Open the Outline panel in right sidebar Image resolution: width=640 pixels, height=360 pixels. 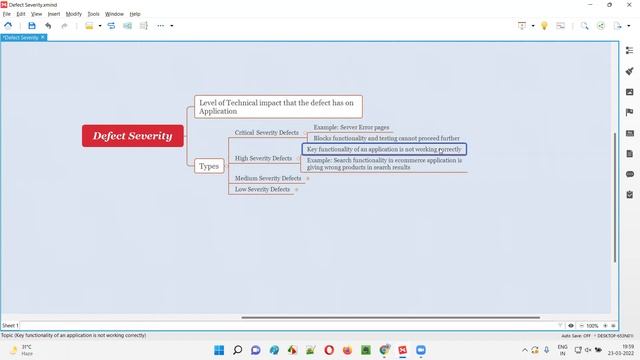pyautogui.click(x=630, y=50)
